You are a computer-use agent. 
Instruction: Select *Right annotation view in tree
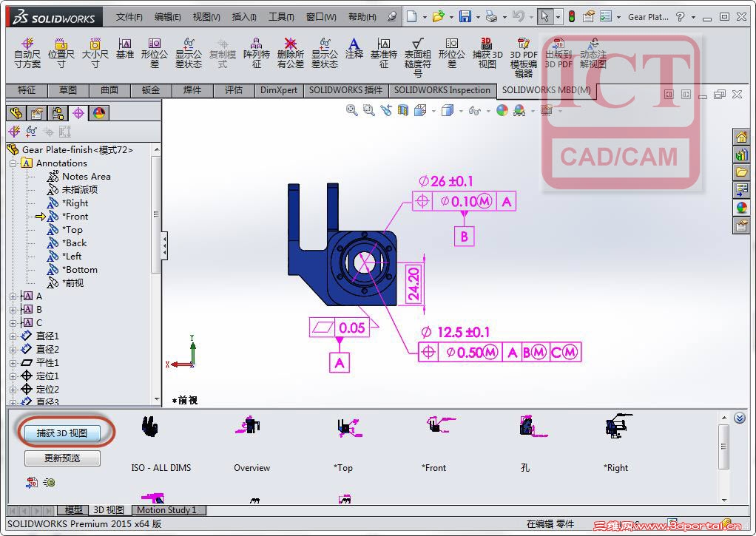[x=75, y=203]
